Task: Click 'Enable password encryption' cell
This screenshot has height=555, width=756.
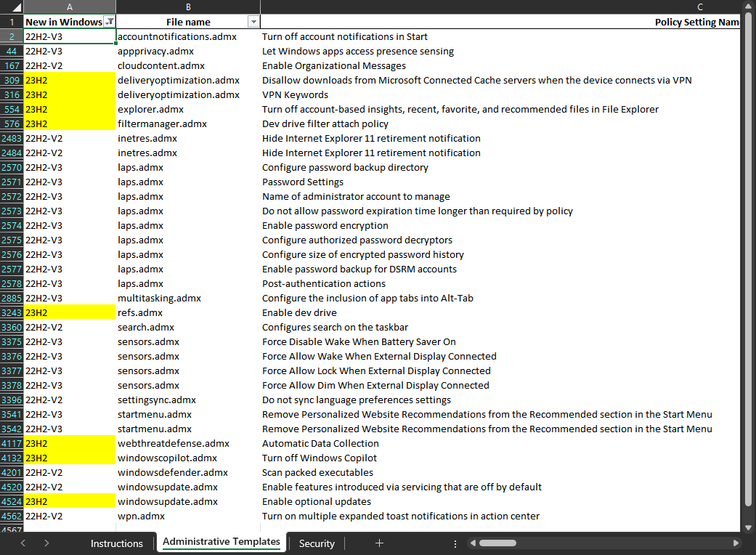Action: pyautogui.click(x=500, y=225)
